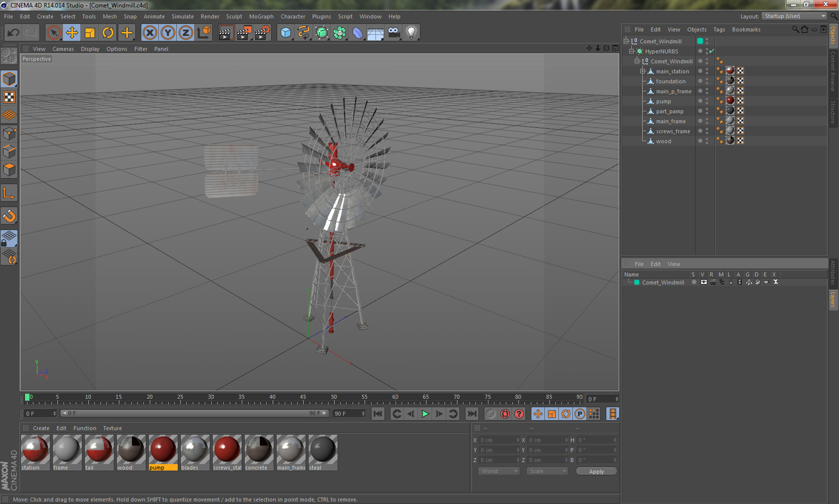The width and height of the screenshot is (839, 504).
Task: Open the Objects menu in Object Manager
Action: [697, 29]
